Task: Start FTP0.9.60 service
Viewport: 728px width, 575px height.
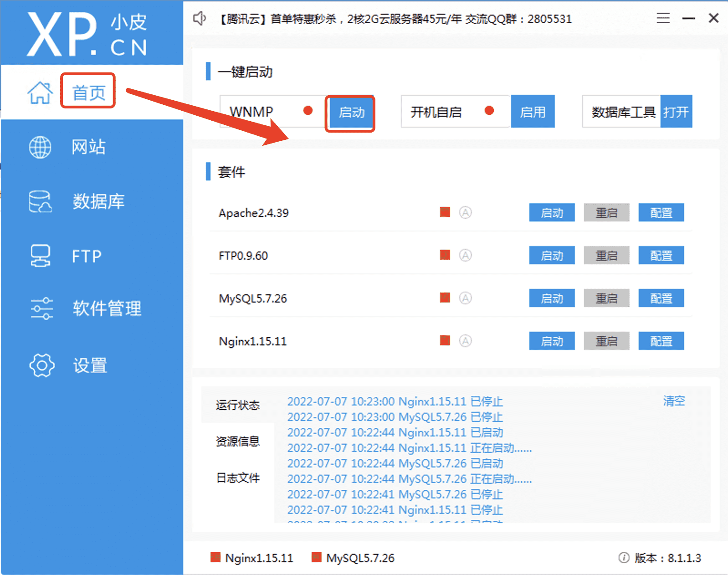Action: point(552,256)
